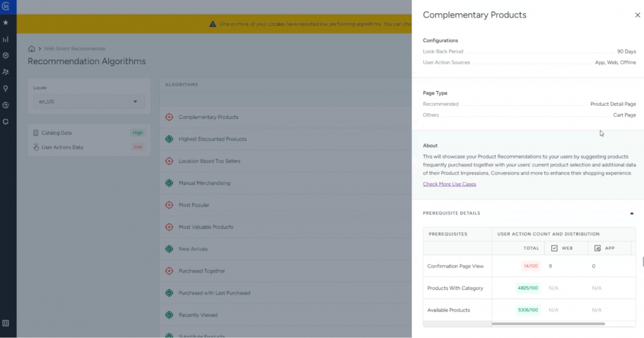644x338 pixels.
Task: Open the lightbulb sidebar icon
Action: [x=6, y=88]
